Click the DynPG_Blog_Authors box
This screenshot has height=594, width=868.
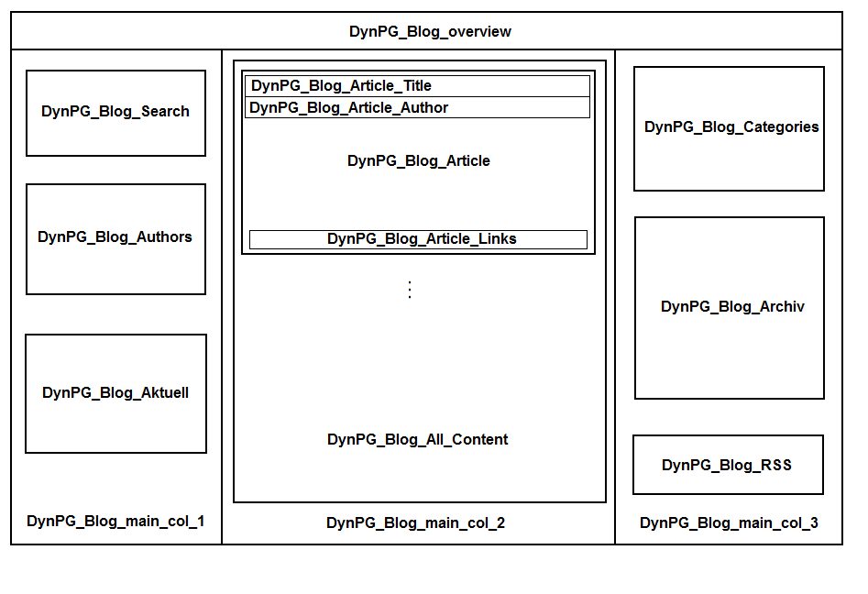point(115,237)
